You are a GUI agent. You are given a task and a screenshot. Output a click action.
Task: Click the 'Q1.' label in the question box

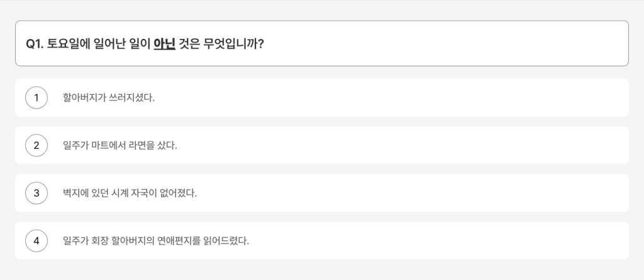click(x=35, y=43)
